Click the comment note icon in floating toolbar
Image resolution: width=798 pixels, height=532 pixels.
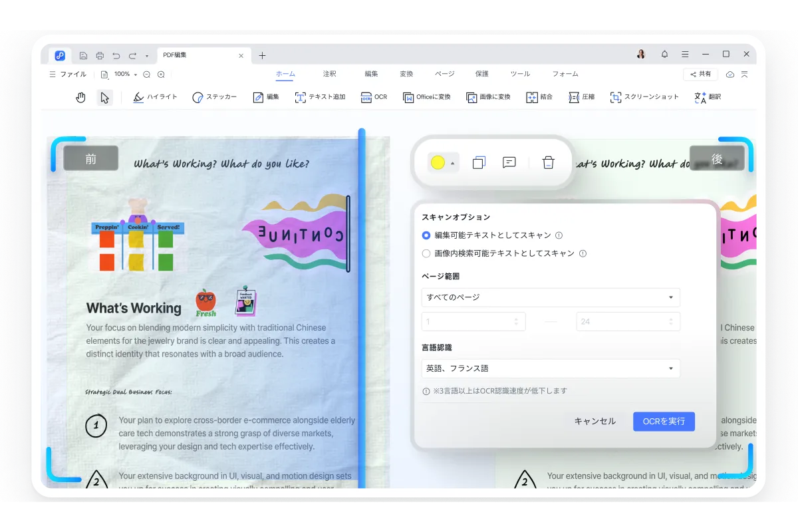pos(509,162)
